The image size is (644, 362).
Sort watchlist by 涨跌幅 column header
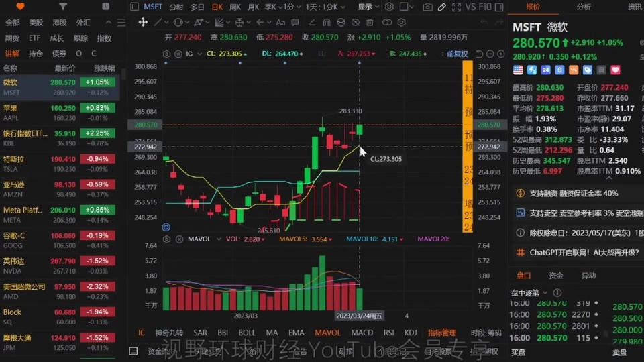(x=105, y=68)
